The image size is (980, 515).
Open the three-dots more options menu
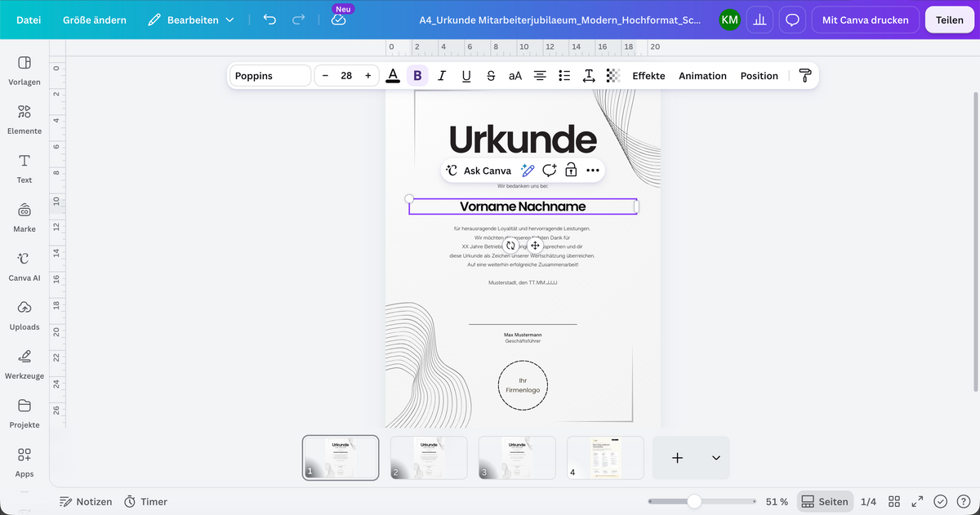593,171
